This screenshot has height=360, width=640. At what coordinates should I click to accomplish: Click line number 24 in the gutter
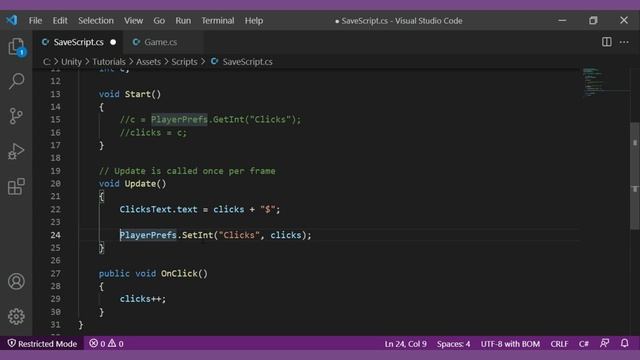[56, 235]
